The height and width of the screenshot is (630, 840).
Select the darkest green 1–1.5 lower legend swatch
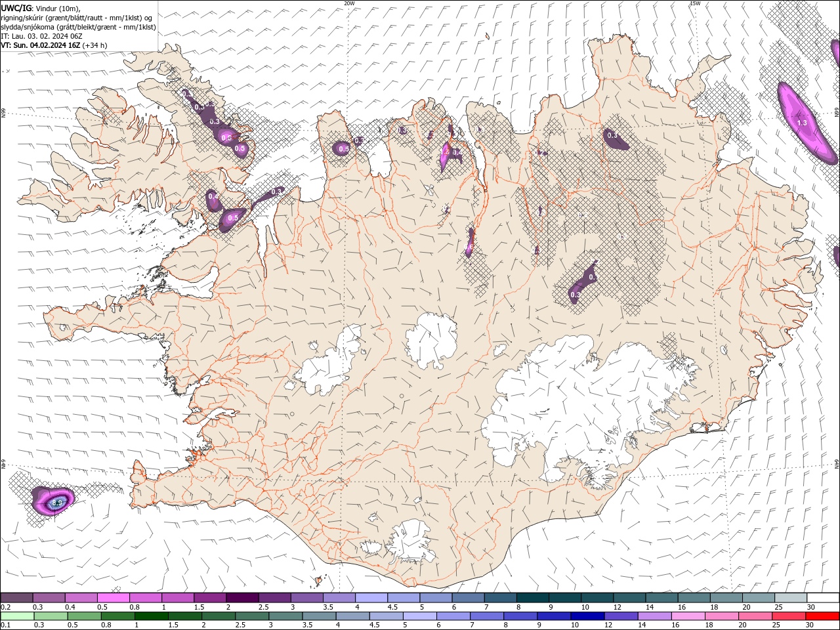151,616
